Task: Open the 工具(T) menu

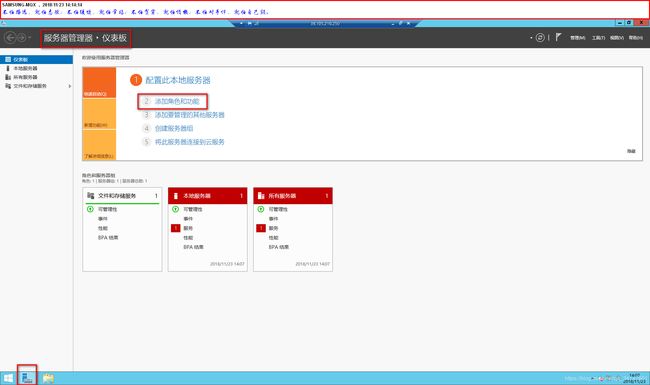Action: point(598,38)
